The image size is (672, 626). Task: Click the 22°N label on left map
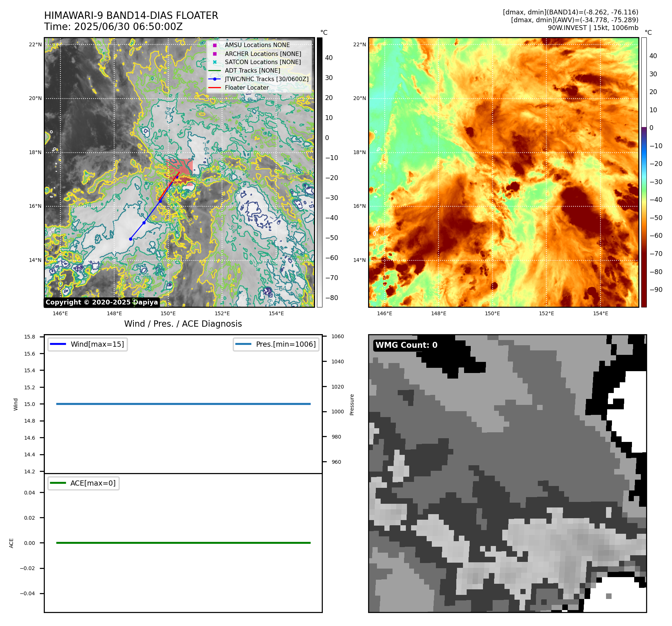click(36, 45)
